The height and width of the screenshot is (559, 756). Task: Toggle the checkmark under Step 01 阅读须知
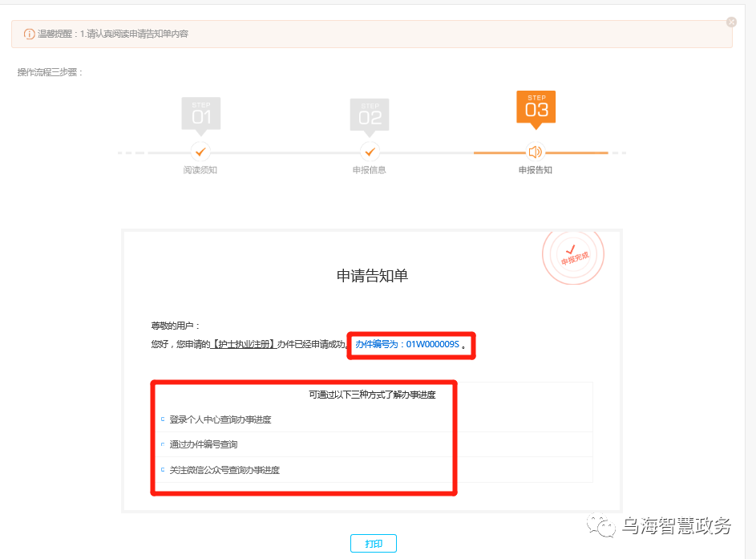[200, 150]
